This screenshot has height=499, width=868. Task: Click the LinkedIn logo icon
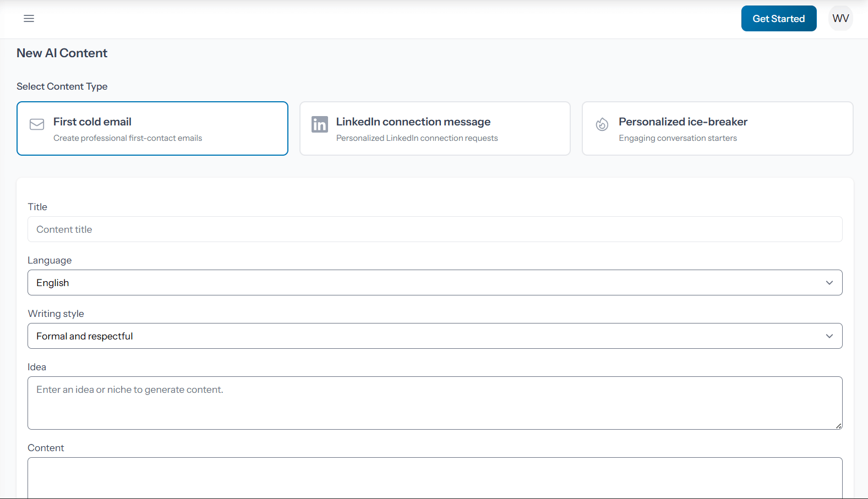[x=319, y=124]
